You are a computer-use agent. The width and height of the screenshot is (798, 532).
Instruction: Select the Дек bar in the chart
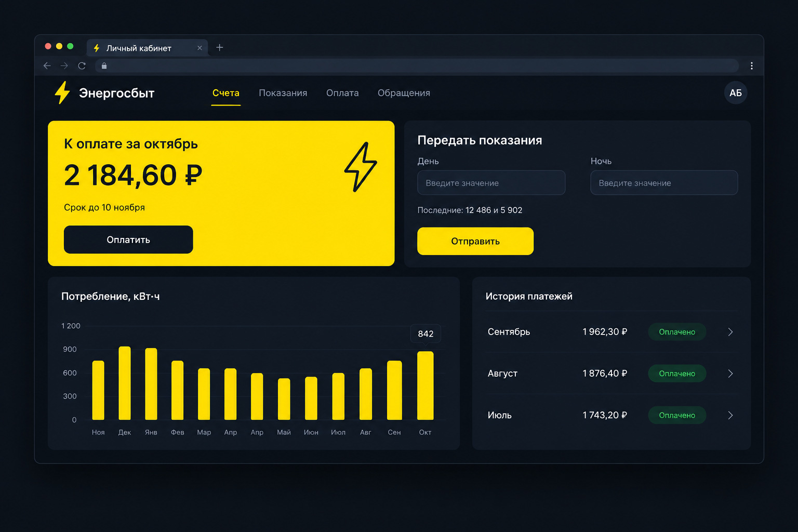point(125,383)
